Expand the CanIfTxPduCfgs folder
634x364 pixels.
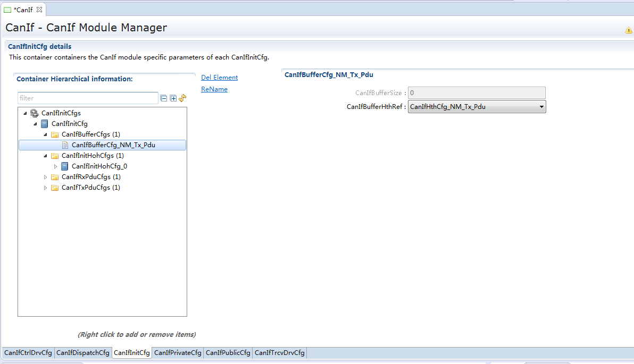pyautogui.click(x=45, y=188)
